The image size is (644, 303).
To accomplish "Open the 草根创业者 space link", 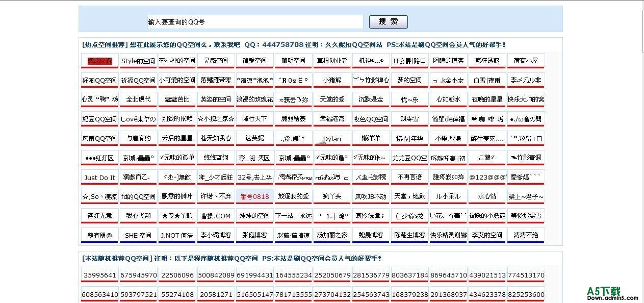I will (332, 61).
